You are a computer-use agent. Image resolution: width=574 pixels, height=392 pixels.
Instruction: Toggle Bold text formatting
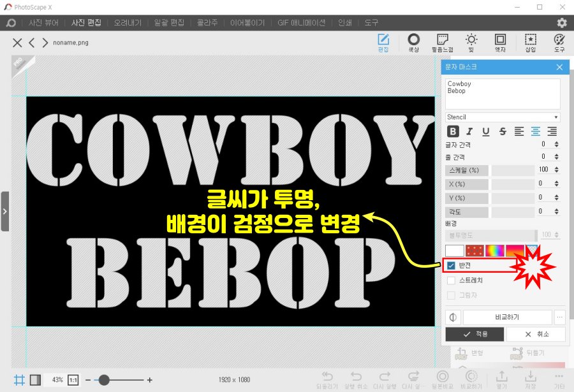point(453,131)
